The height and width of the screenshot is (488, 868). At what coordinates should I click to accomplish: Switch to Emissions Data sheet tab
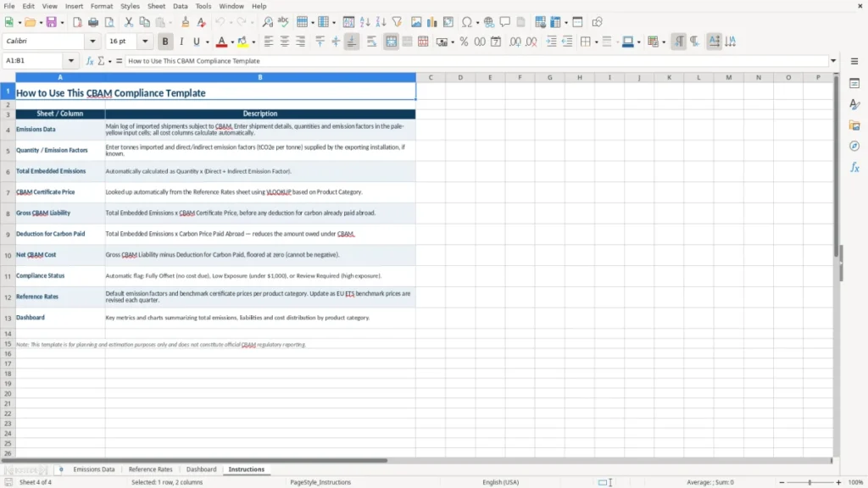(94, 469)
